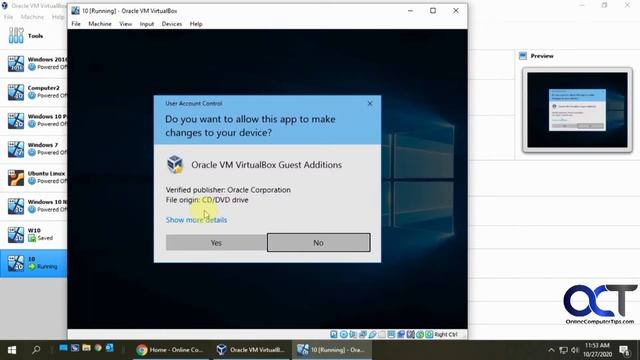Click the processor virtualization status icon

click(x=411, y=334)
